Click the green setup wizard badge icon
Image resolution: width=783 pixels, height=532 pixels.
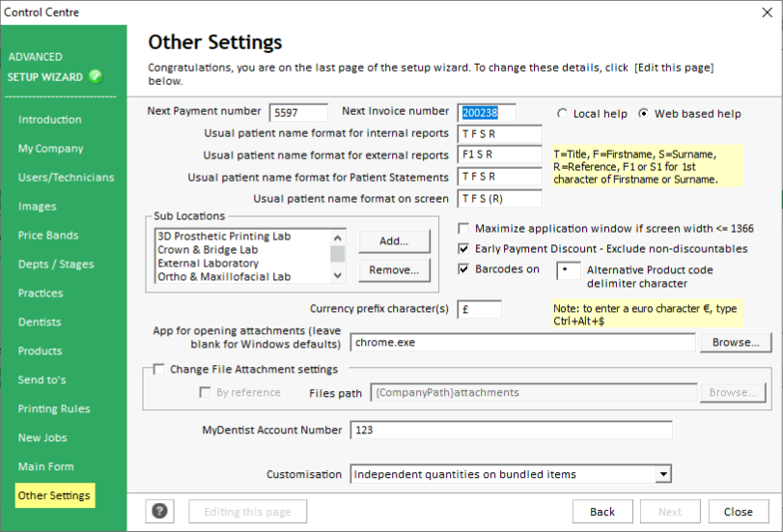coord(96,77)
